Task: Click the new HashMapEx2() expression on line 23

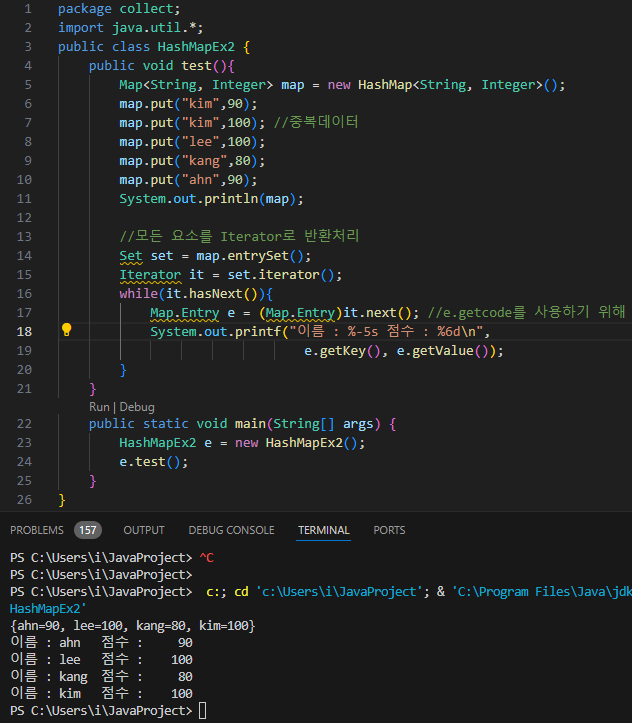Action: [296, 443]
